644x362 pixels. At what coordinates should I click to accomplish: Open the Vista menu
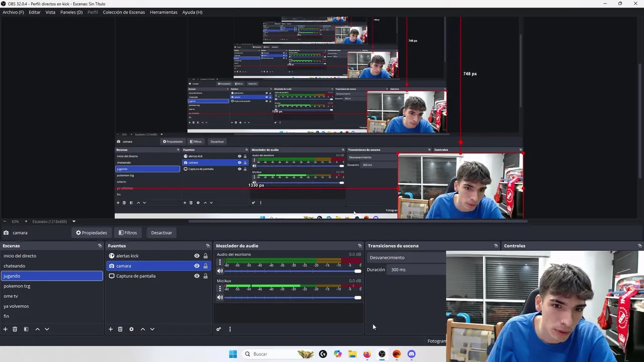click(x=50, y=12)
